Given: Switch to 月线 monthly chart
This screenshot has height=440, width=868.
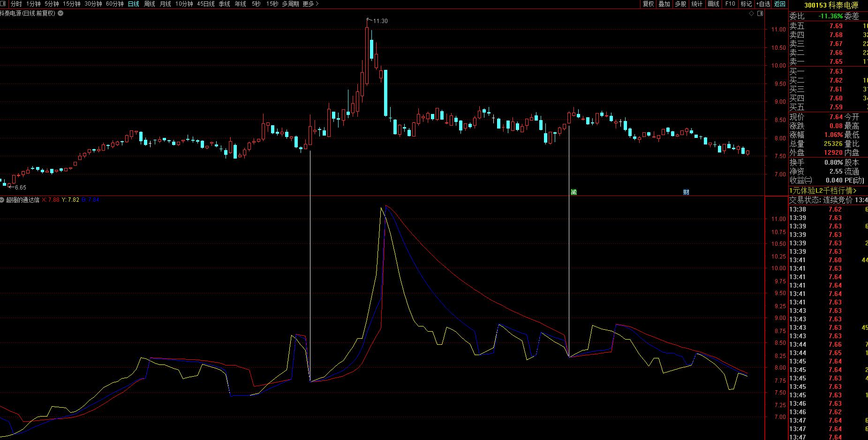Looking at the screenshot, I should pos(166,4).
